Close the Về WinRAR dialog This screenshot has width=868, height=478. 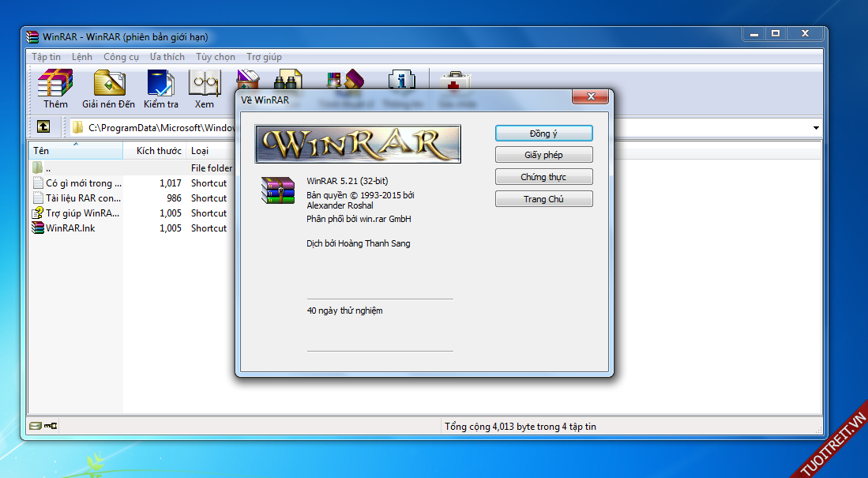click(590, 97)
